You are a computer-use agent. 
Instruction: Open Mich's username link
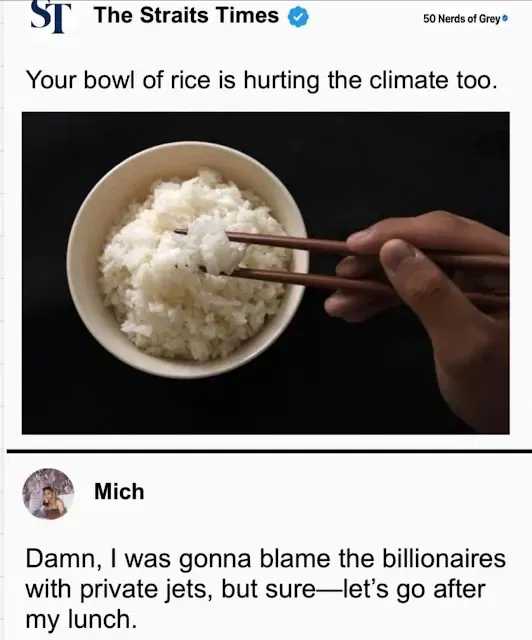(x=119, y=491)
